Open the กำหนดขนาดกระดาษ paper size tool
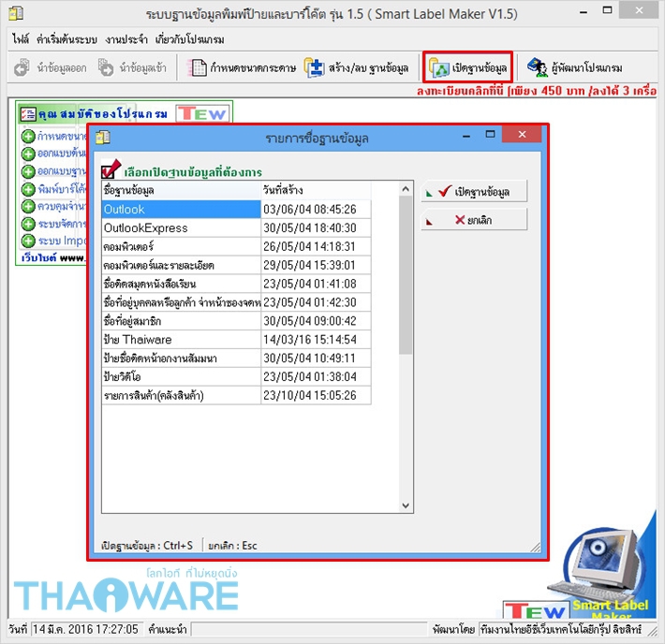The height and width of the screenshot is (644, 665). pos(242,67)
